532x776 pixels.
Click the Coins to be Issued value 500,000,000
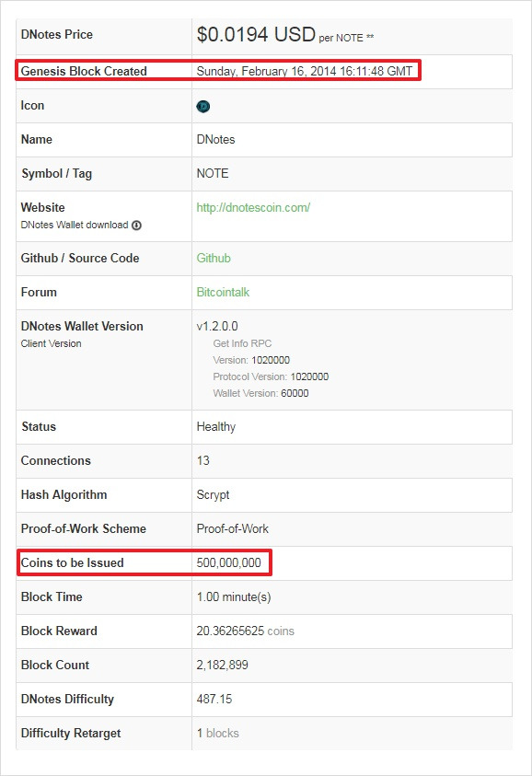click(228, 562)
